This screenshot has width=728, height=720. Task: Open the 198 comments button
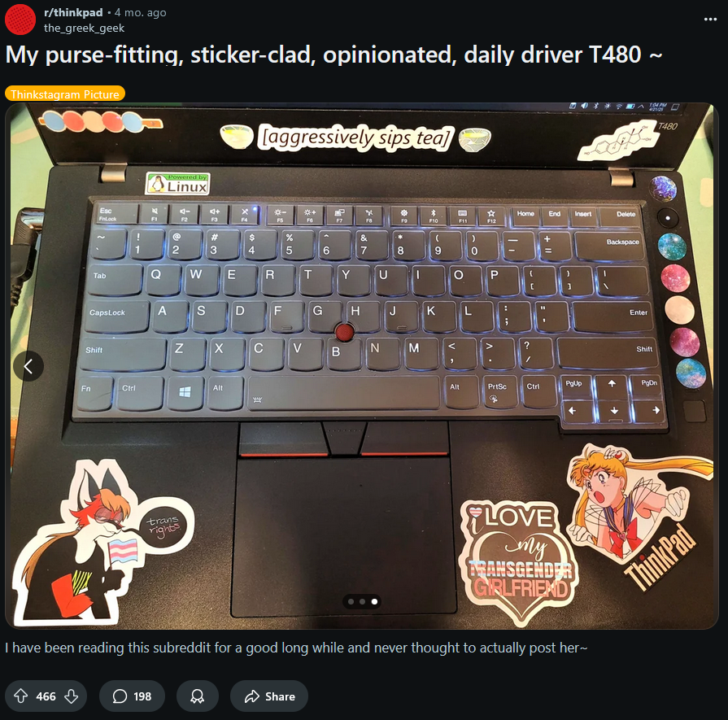(x=132, y=696)
